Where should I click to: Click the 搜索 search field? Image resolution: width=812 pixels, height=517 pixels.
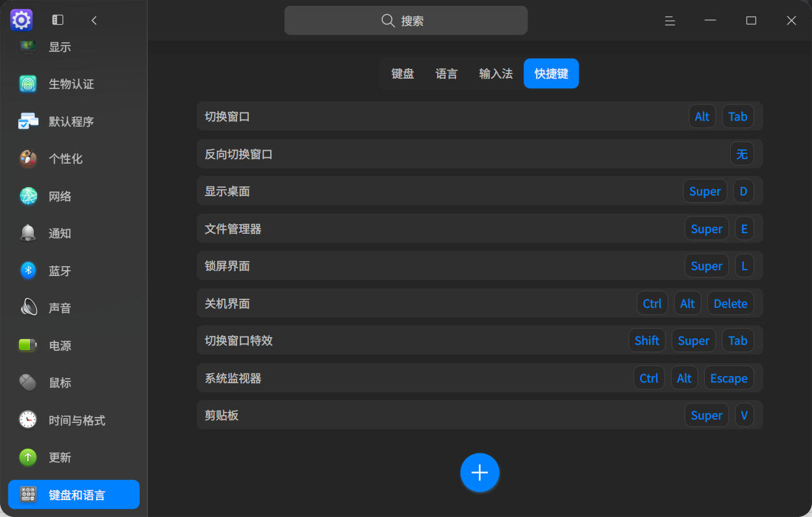click(406, 21)
